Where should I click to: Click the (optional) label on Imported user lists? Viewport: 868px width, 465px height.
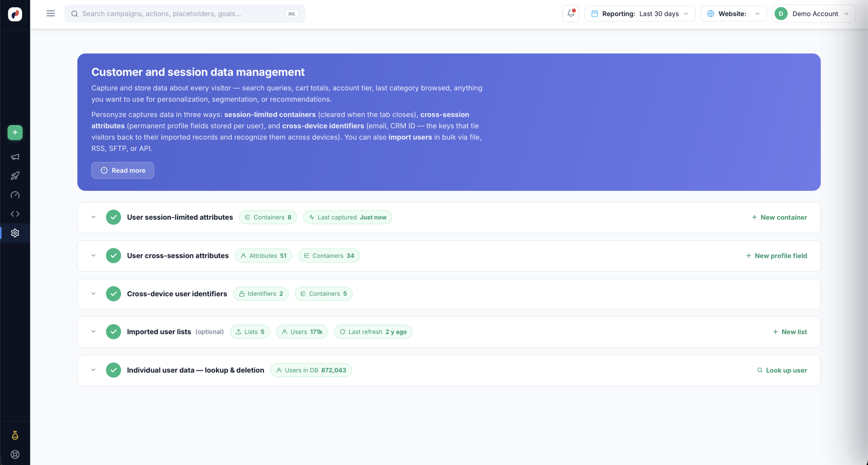210,332
